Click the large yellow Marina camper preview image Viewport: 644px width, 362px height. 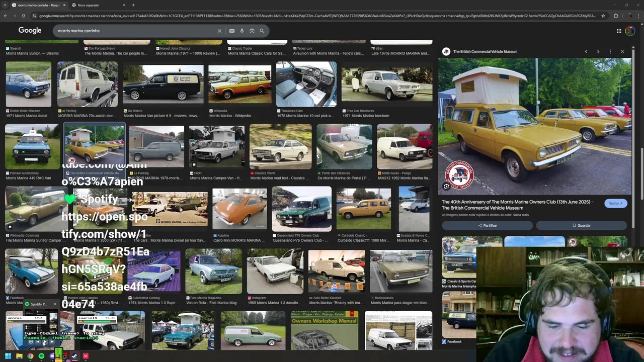point(535,126)
